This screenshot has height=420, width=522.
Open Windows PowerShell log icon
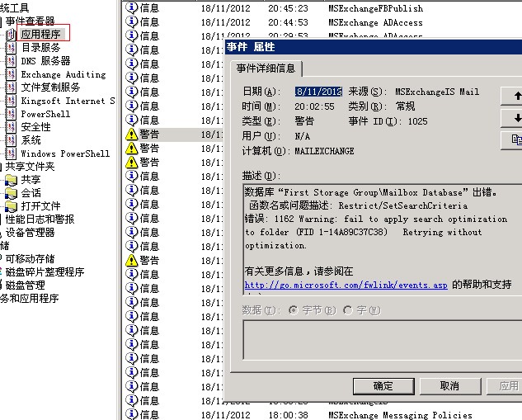[11, 153]
